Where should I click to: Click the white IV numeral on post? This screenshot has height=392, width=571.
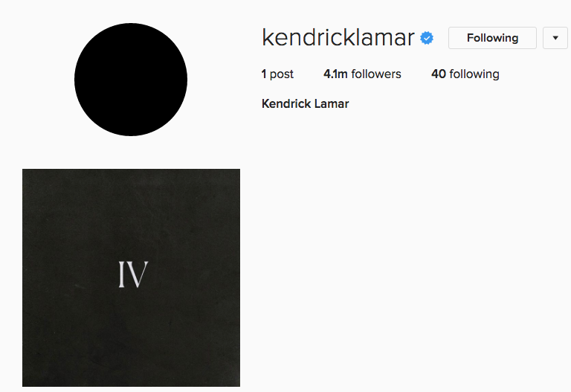pos(133,274)
